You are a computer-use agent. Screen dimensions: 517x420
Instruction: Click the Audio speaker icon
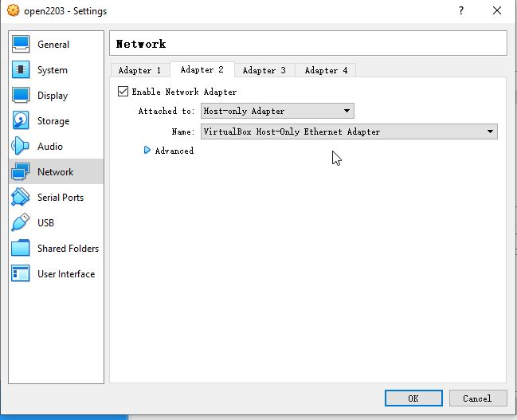tap(21, 146)
